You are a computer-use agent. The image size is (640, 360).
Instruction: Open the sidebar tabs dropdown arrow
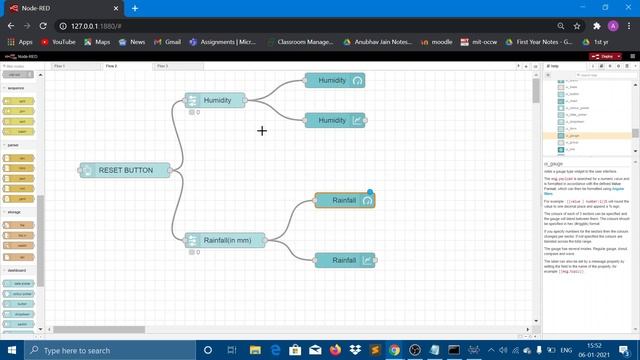(x=635, y=66)
